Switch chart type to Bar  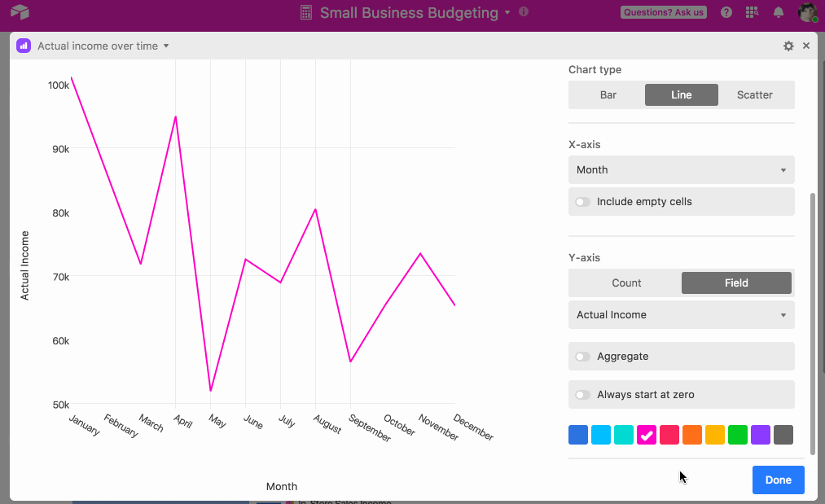pyautogui.click(x=608, y=94)
